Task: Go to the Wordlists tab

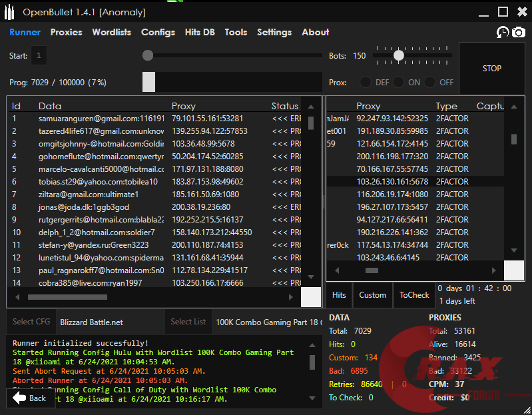Action: 112,32
